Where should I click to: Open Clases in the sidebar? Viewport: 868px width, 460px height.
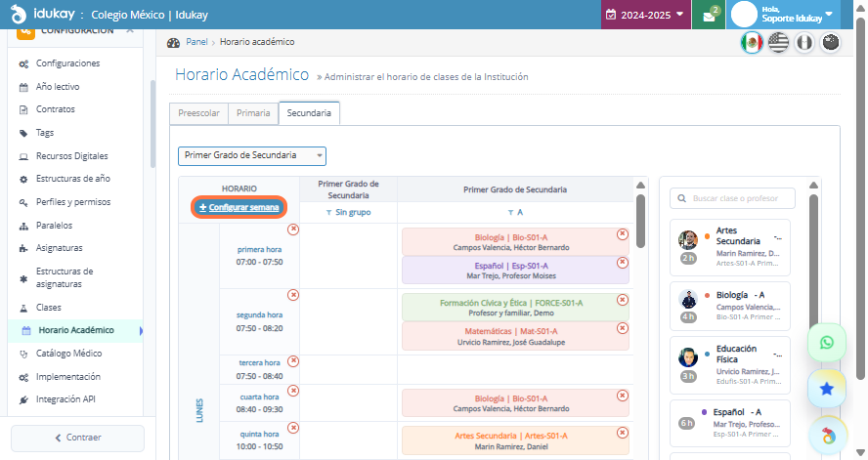[x=49, y=308]
